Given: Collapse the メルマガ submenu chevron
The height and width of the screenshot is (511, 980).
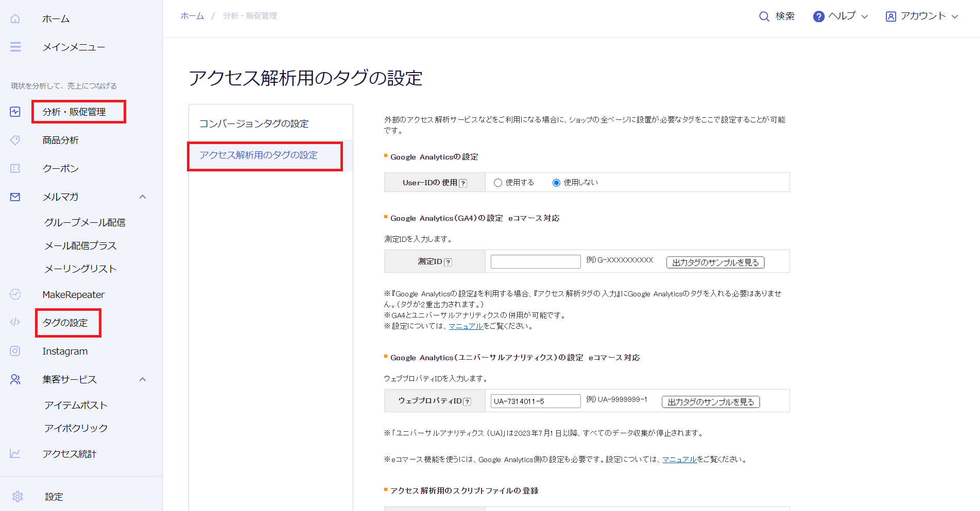Looking at the screenshot, I should (x=143, y=197).
